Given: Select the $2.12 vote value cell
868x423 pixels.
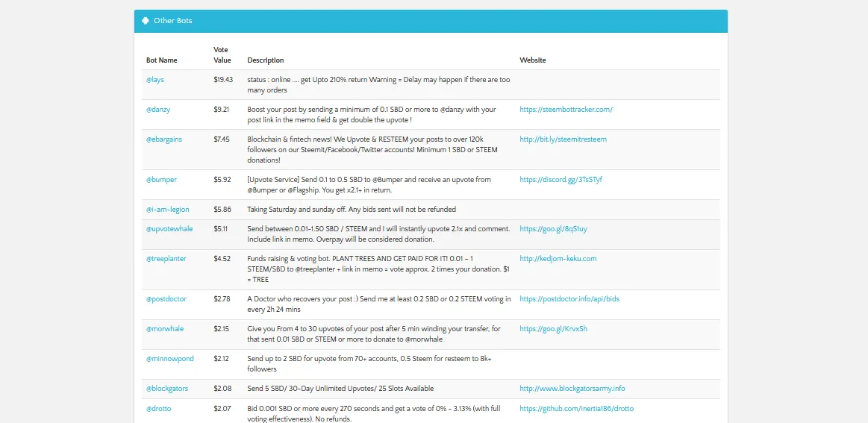Looking at the screenshot, I should coord(221,359).
